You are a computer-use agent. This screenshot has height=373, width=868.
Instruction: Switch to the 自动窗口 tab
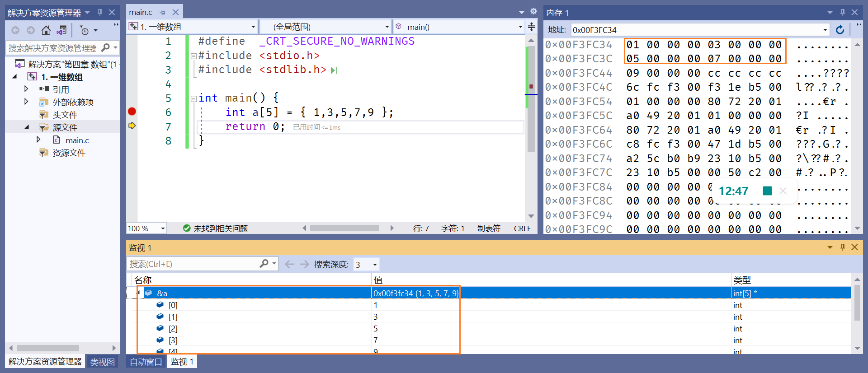(146, 362)
